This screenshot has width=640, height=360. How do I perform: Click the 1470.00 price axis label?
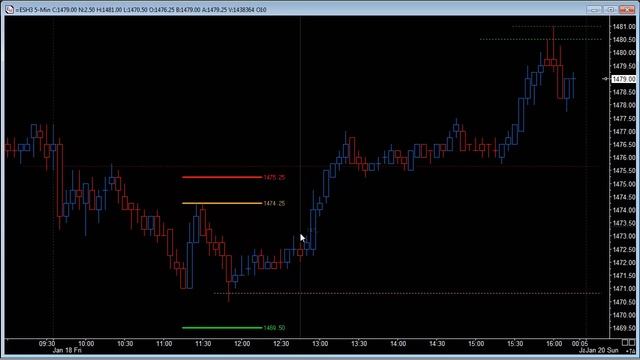(x=624, y=315)
